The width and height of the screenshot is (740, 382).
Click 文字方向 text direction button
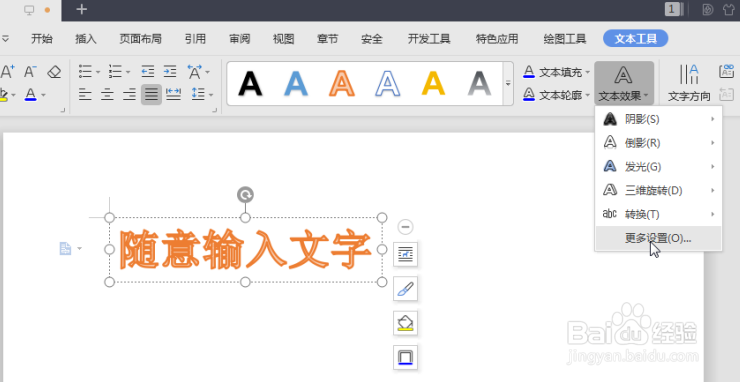click(x=689, y=83)
